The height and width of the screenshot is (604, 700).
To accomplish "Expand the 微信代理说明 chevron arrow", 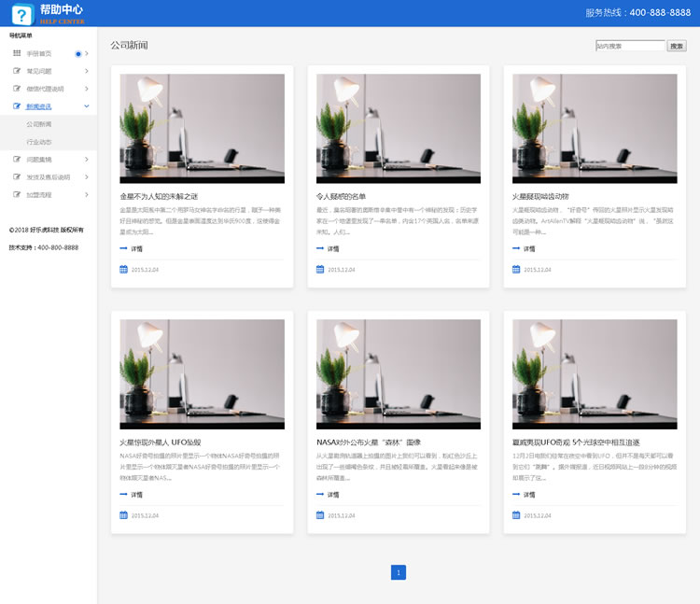I will click(87, 89).
